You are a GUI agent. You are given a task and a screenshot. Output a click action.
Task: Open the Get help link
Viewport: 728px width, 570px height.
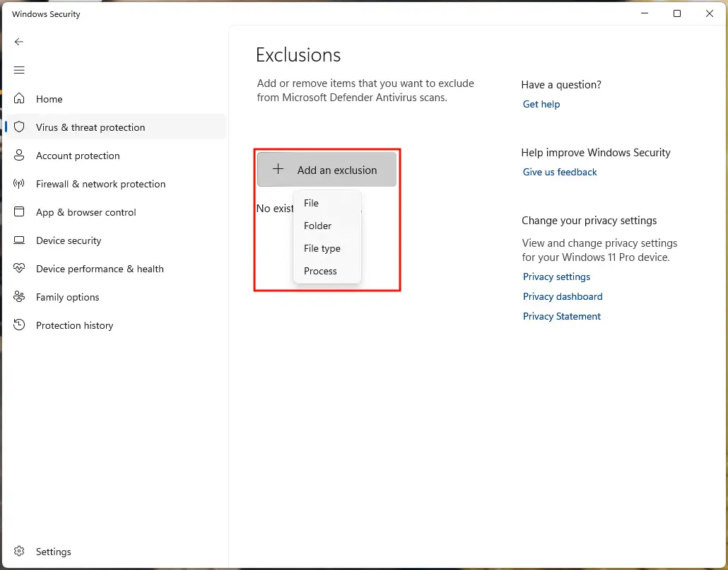541,104
